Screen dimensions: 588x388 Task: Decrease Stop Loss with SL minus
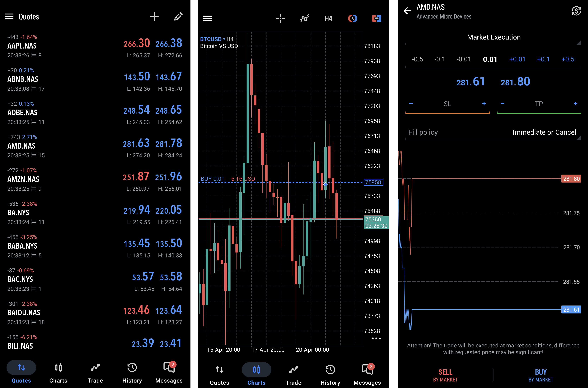tap(411, 104)
